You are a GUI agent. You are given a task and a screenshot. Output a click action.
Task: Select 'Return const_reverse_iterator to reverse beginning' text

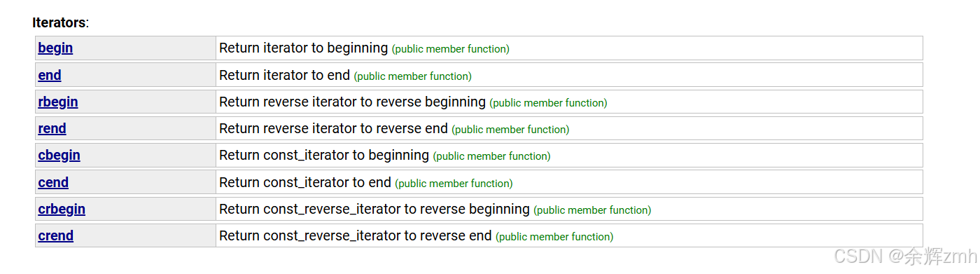374,210
